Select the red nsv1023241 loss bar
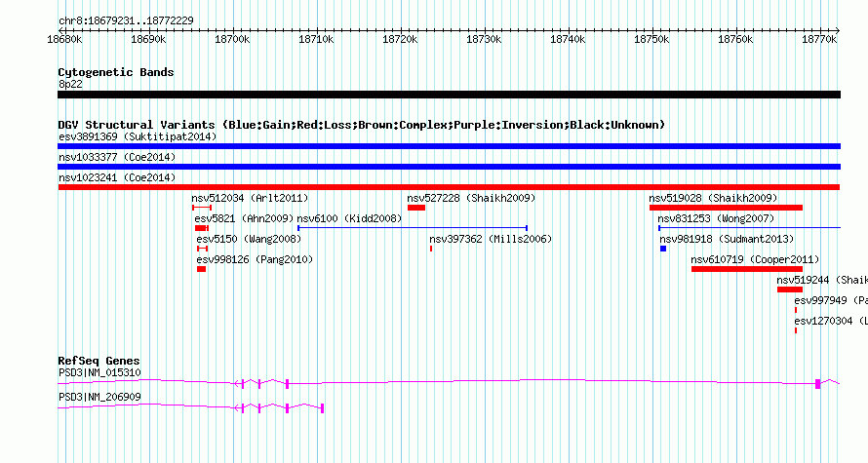The width and height of the screenshot is (868, 463). point(449,187)
